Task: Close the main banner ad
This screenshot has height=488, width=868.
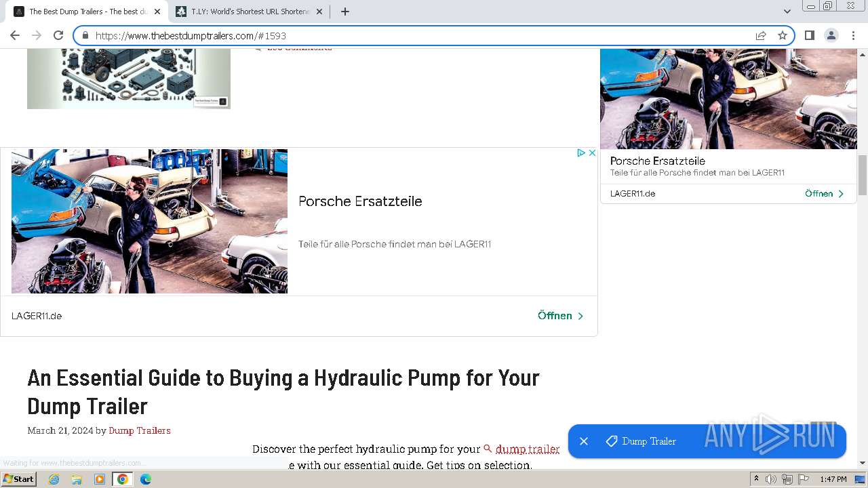Action: click(592, 153)
